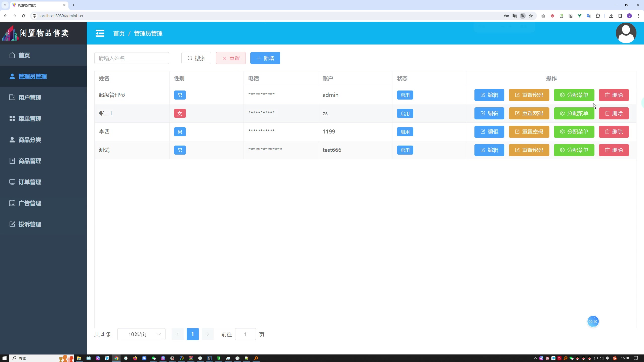Edit the 李四 row
The width and height of the screenshot is (644, 362).
coord(489,132)
